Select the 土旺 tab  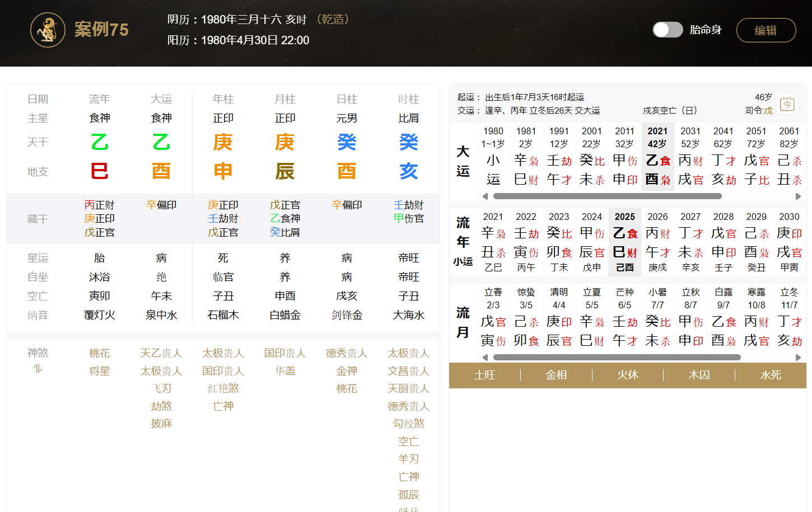click(484, 375)
